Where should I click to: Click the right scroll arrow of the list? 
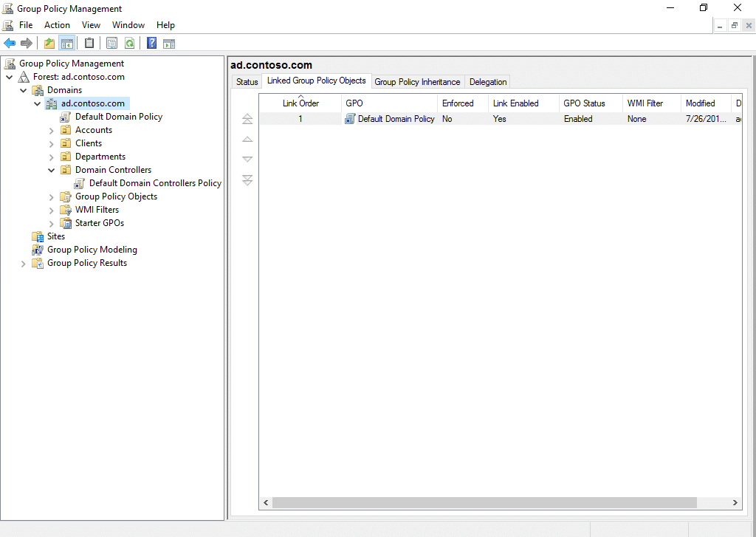tap(735, 503)
